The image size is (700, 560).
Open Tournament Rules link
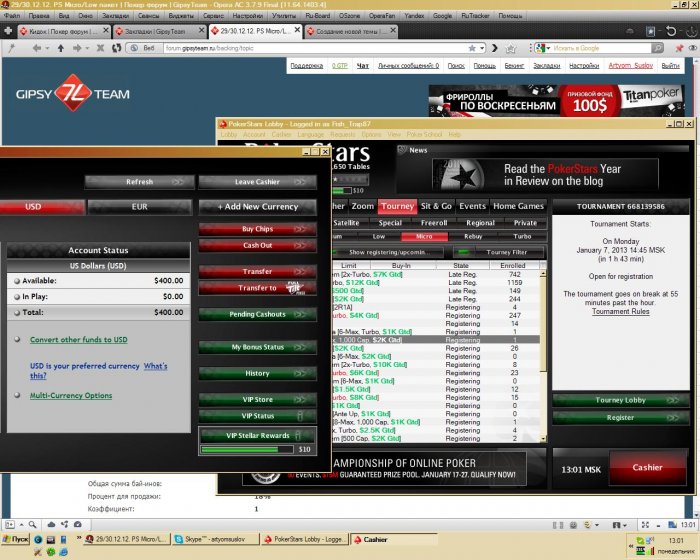(x=621, y=311)
